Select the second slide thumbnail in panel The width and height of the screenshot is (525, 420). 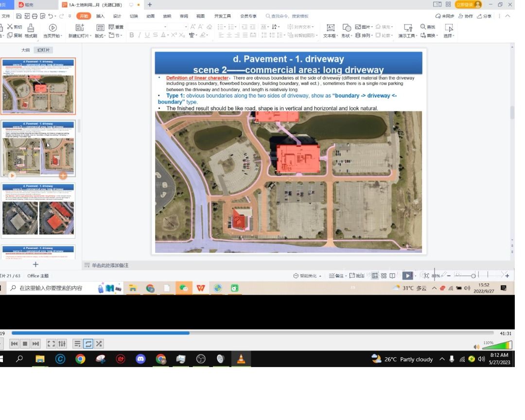[x=38, y=148]
